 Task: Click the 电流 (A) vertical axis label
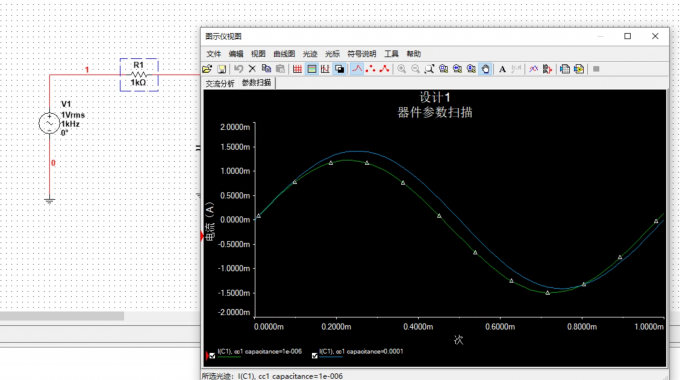click(210, 222)
